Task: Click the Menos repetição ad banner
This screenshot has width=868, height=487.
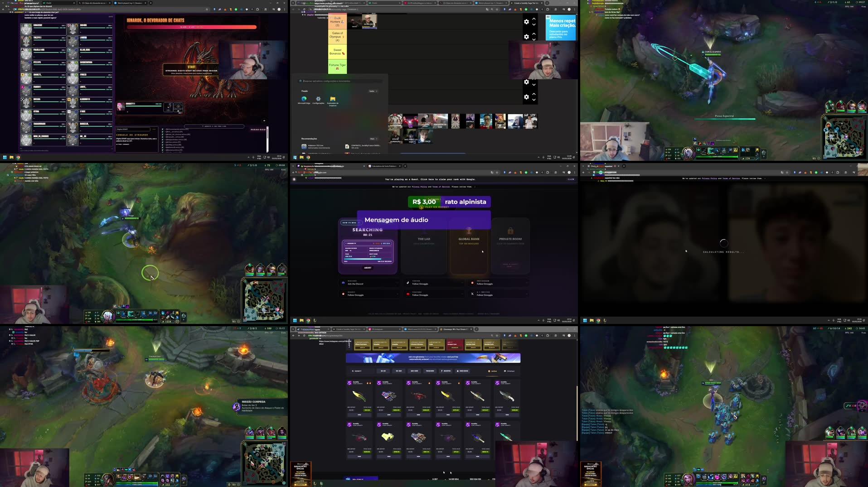Action: coord(561,28)
